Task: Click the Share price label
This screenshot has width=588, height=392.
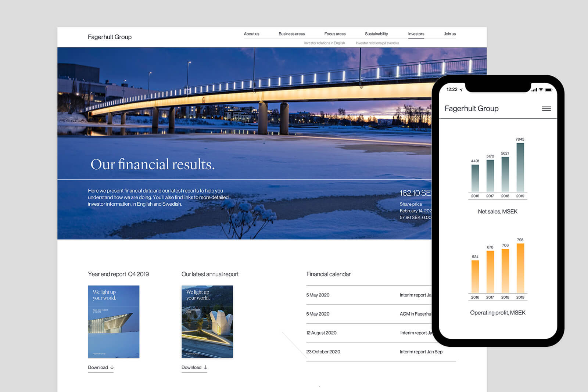Action: pyautogui.click(x=411, y=204)
